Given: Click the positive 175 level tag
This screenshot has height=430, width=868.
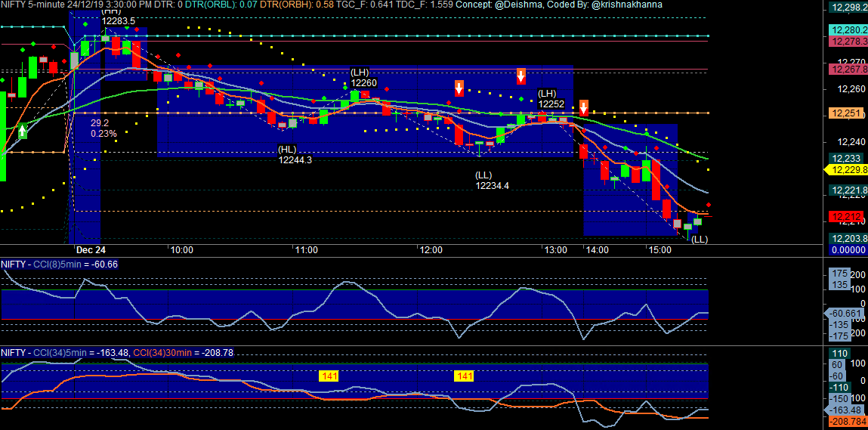Looking at the screenshot, I should (840, 274).
